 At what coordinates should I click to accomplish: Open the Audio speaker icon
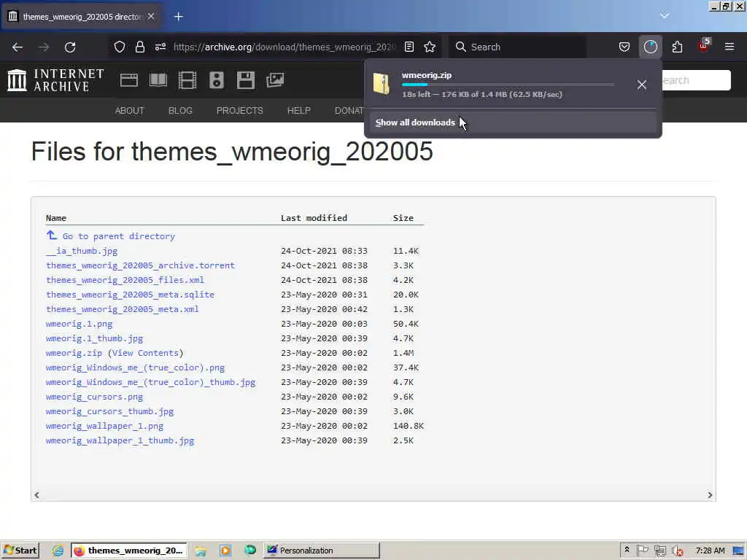point(216,80)
